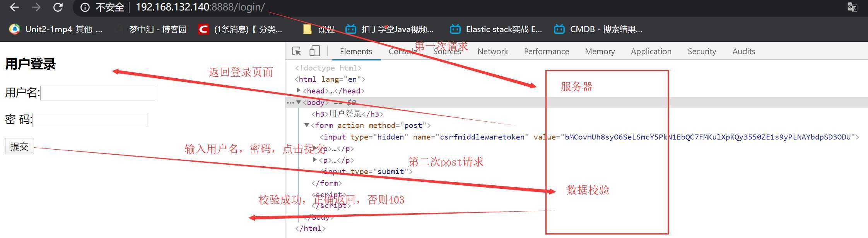The width and height of the screenshot is (868, 238).
Task: Expand the head node in the DOM tree
Action: pyautogui.click(x=298, y=90)
